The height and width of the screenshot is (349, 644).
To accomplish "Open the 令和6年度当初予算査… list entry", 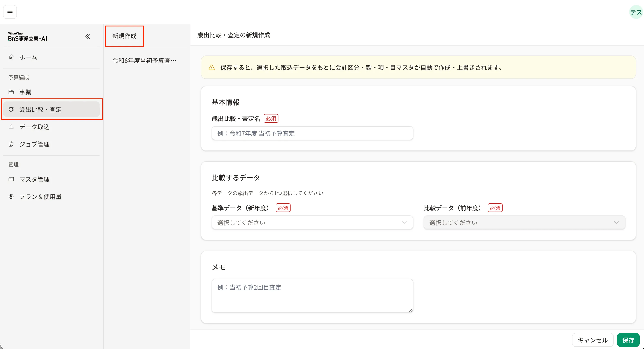I will [144, 60].
